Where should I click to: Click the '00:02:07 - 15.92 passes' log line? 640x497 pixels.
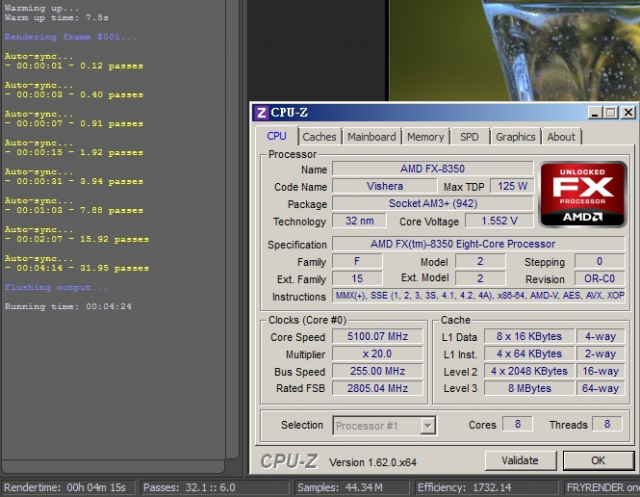(x=77, y=239)
